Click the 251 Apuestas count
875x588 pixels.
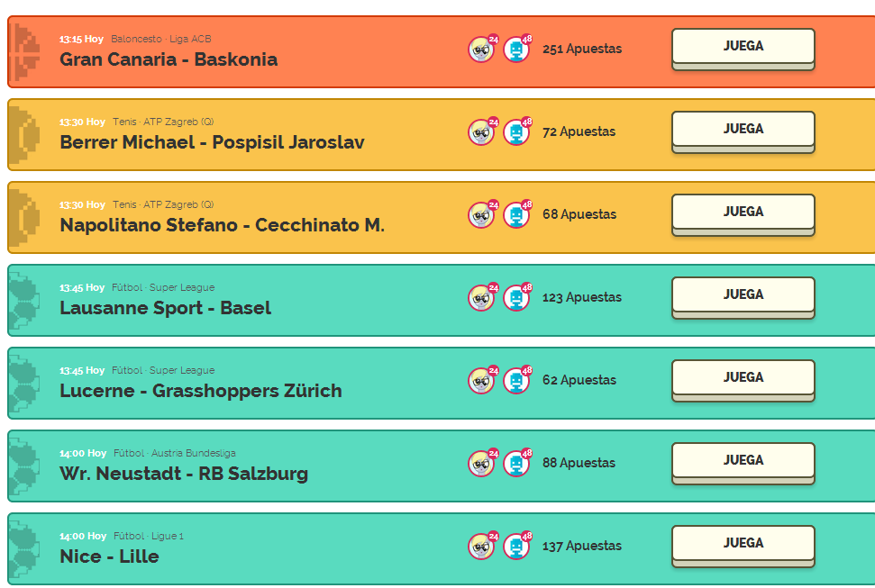[x=581, y=49]
